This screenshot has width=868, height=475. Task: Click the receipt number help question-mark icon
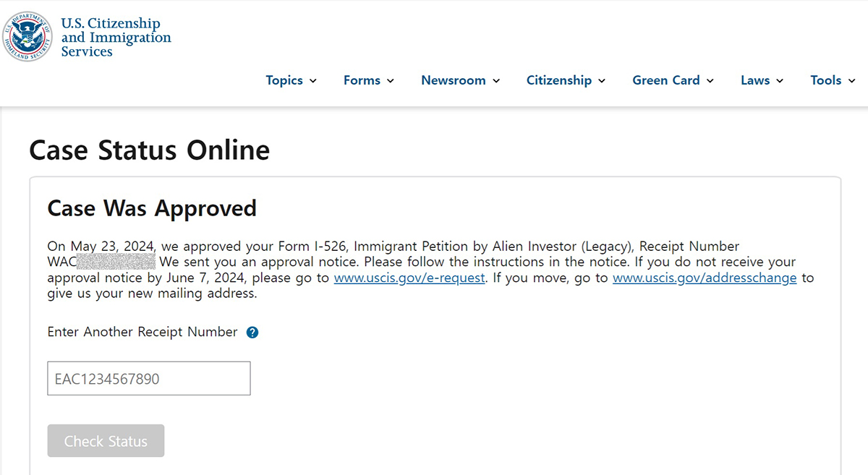click(x=252, y=333)
